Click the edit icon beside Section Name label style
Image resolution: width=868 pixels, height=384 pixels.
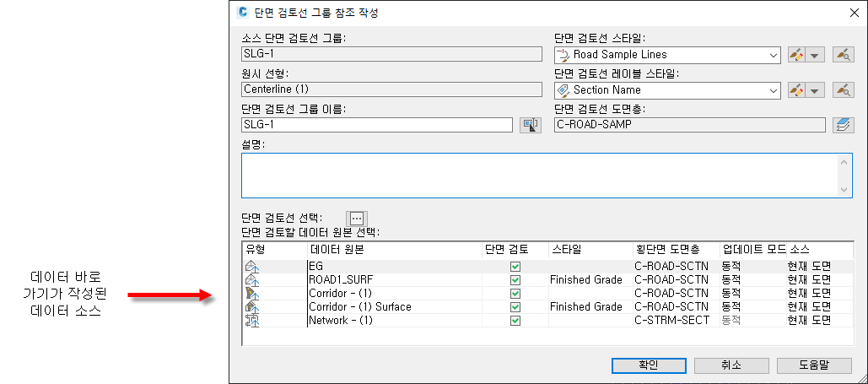click(795, 89)
